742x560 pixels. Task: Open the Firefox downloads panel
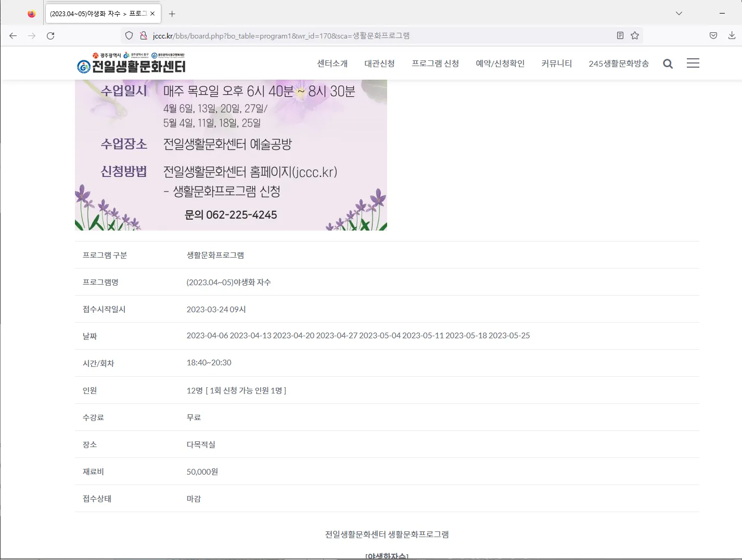click(732, 35)
